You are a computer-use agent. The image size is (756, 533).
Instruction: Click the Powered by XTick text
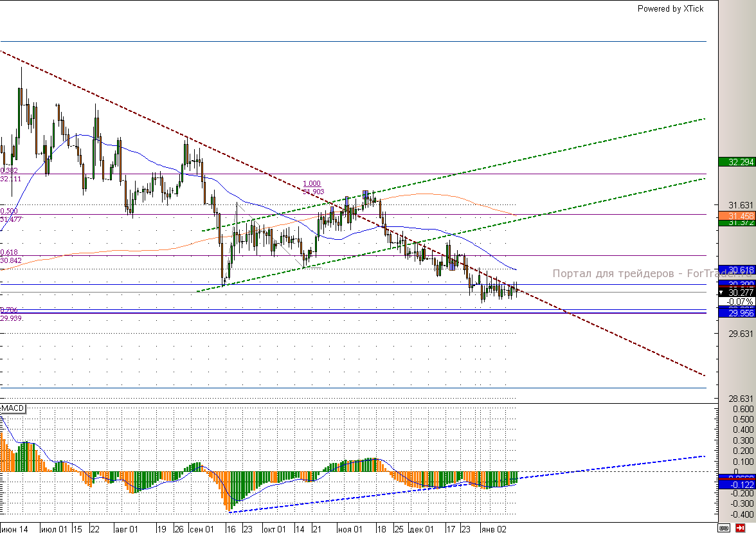click(670, 8)
